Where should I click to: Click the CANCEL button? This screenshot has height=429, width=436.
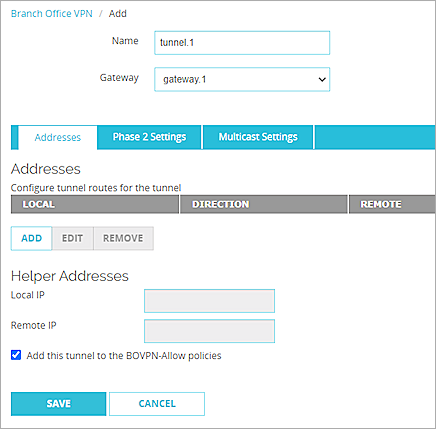pyautogui.click(x=157, y=404)
